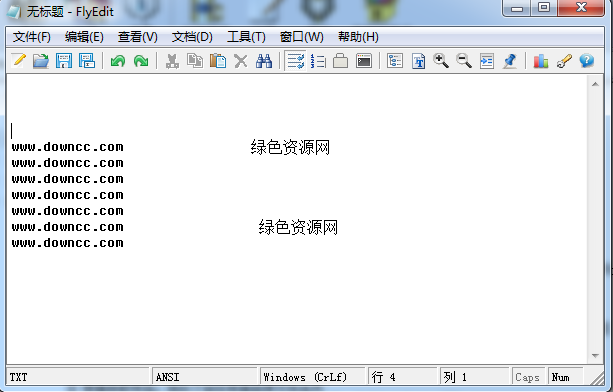Minimize the FlyEdit window
613x392 pixels.
click(517, 8)
